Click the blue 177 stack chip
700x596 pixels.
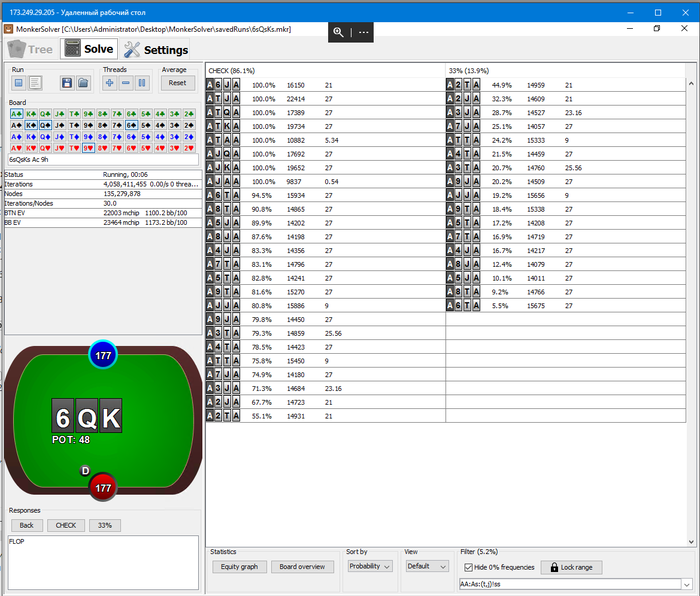[x=103, y=355]
